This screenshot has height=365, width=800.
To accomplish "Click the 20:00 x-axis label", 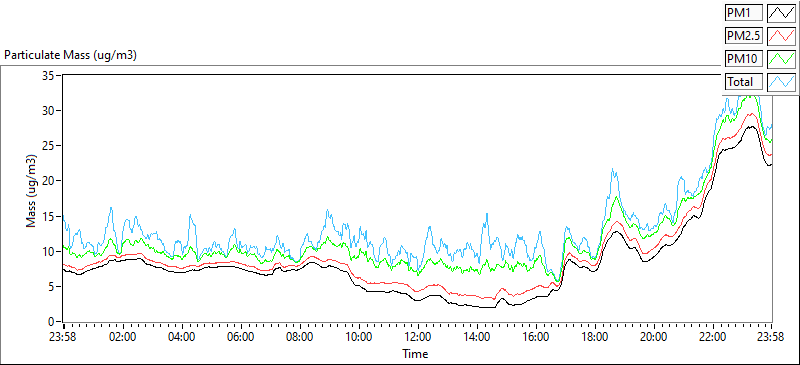I will point(654,337).
